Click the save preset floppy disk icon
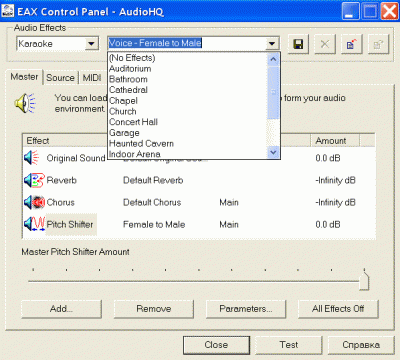This screenshot has height=360, width=400. tap(298, 44)
